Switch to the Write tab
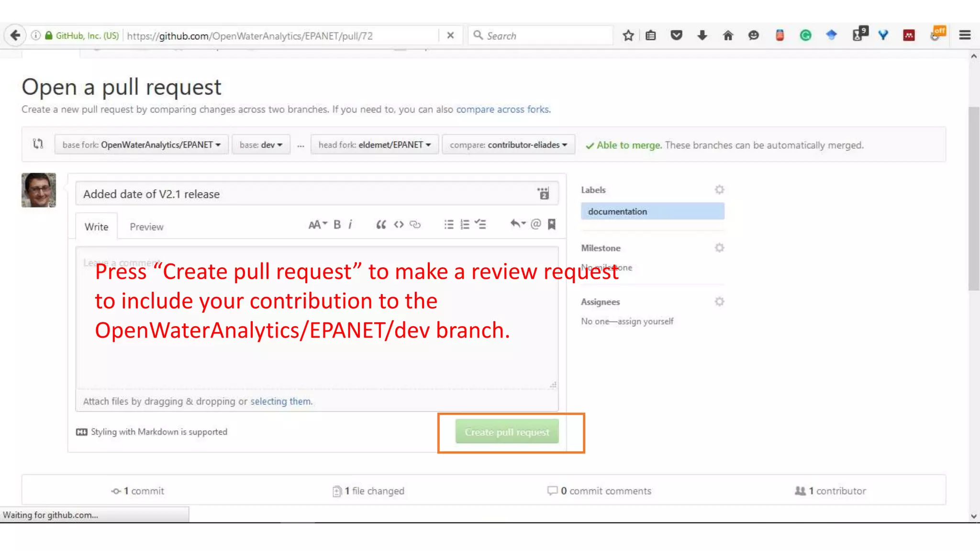Viewport: 980px width, 551px height. coord(96,226)
